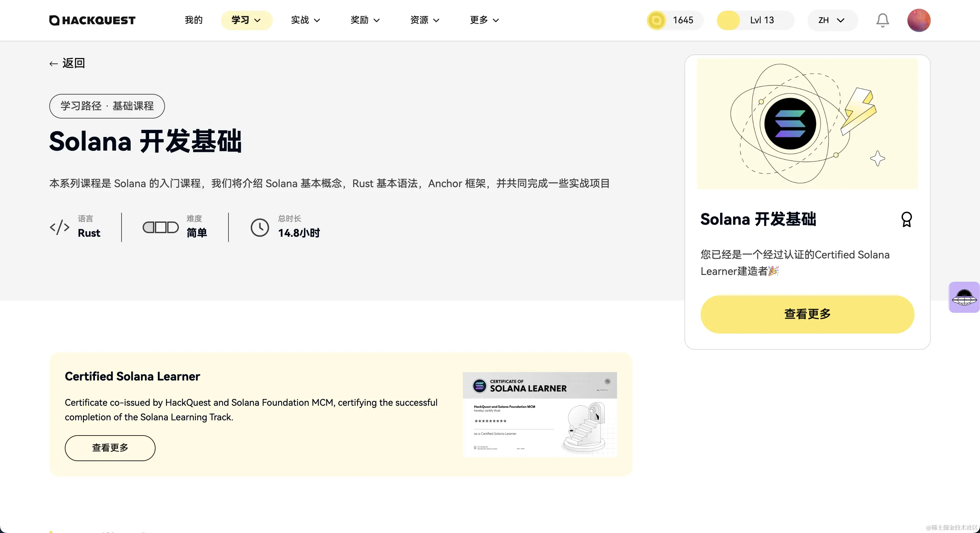Click the clock duration icon
980x533 pixels.
click(260, 227)
